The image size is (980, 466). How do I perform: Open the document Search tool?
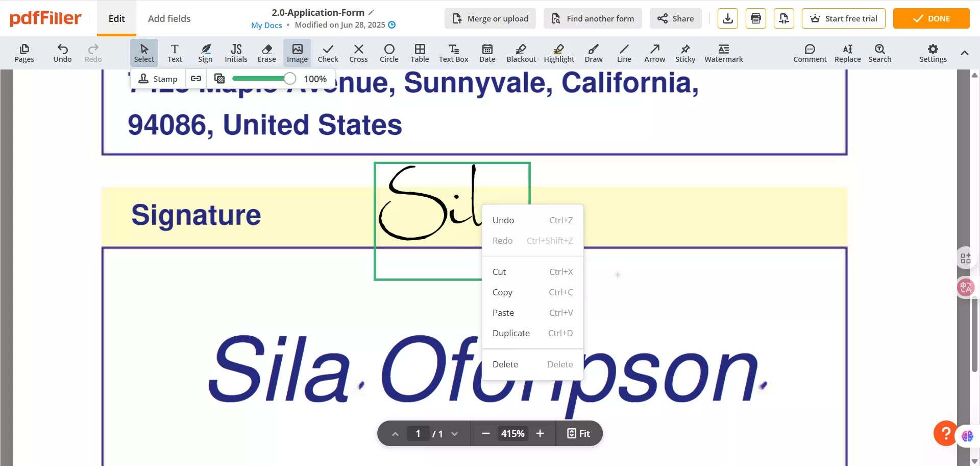click(880, 53)
